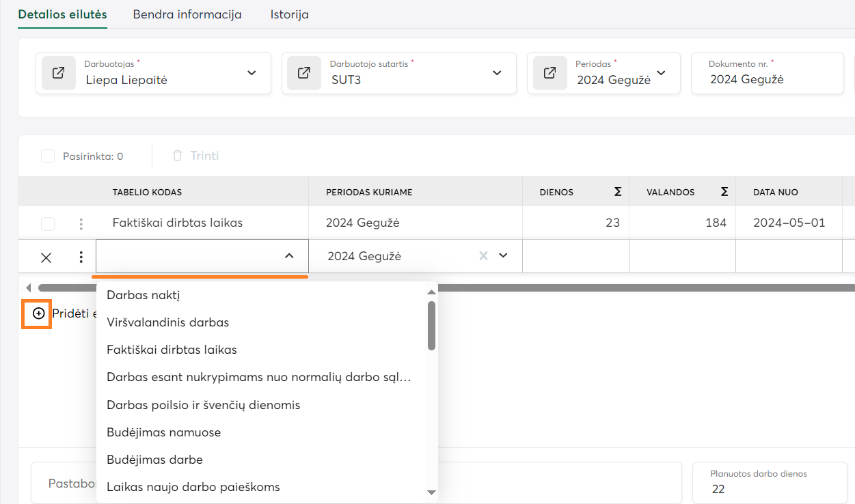855x504 pixels.
Task: Switch to the Istorija tab
Action: click(289, 14)
